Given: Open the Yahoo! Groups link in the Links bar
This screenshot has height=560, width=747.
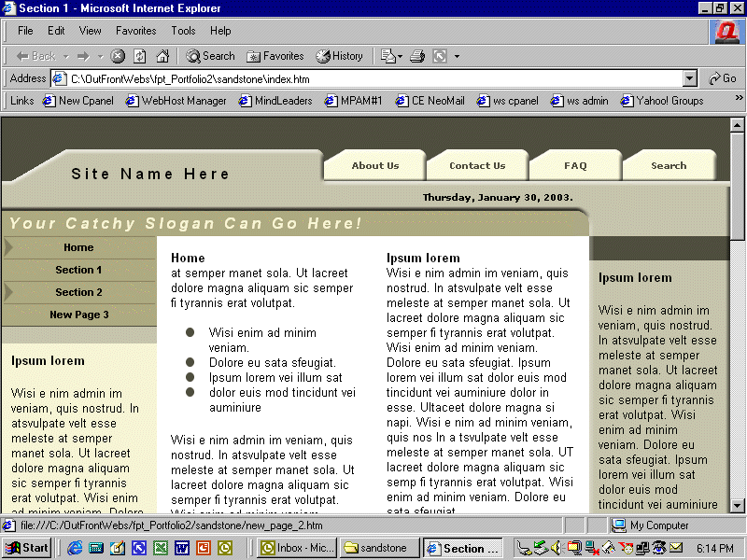Looking at the screenshot, I should tap(662, 101).
